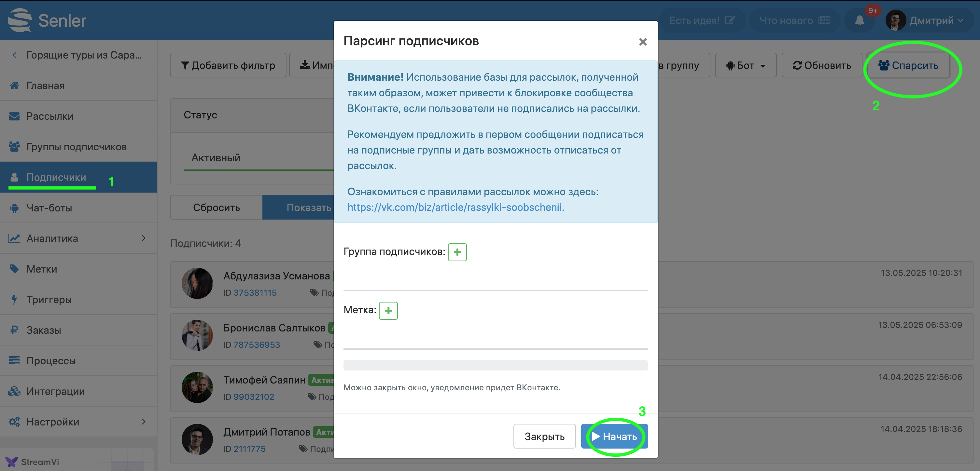
Task: Click the tag icon in Тимофей Саяпин row
Action: [312, 397]
